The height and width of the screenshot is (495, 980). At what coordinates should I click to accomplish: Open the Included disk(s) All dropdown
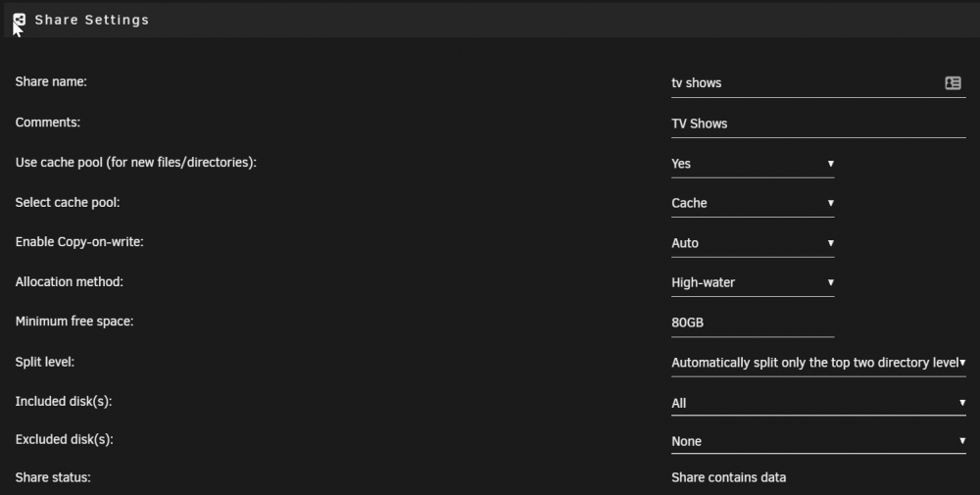(x=818, y=403)
